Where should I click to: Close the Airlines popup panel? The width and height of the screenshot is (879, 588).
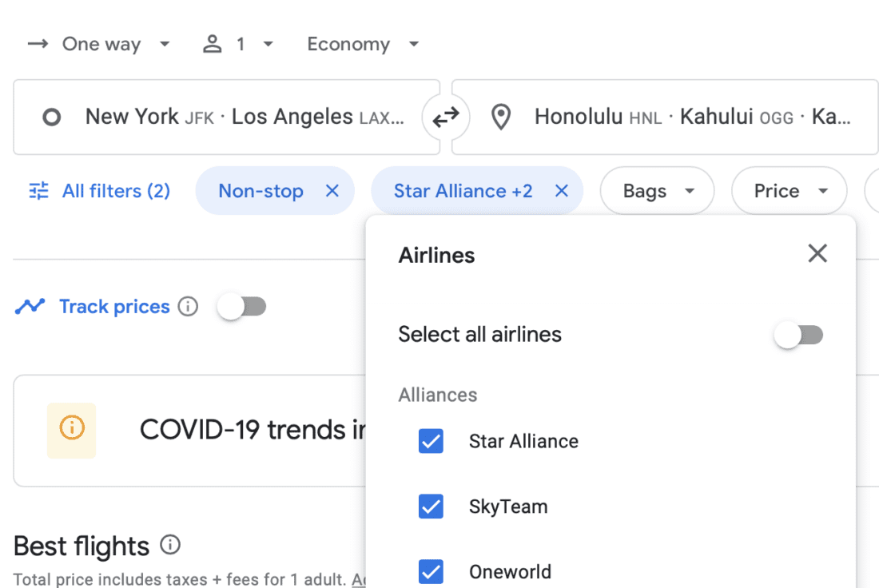click(x=818, y=254)
